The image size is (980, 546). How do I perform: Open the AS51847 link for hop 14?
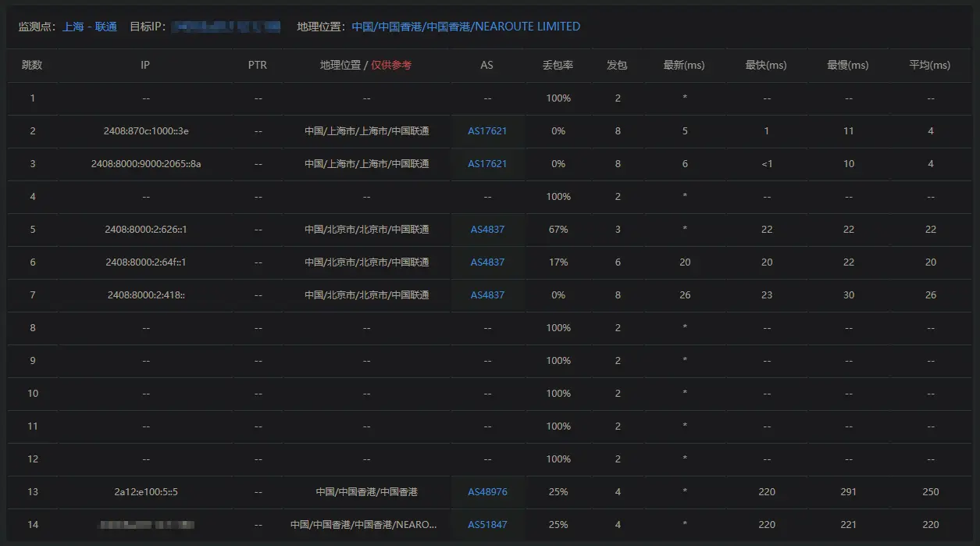(487, 525)
